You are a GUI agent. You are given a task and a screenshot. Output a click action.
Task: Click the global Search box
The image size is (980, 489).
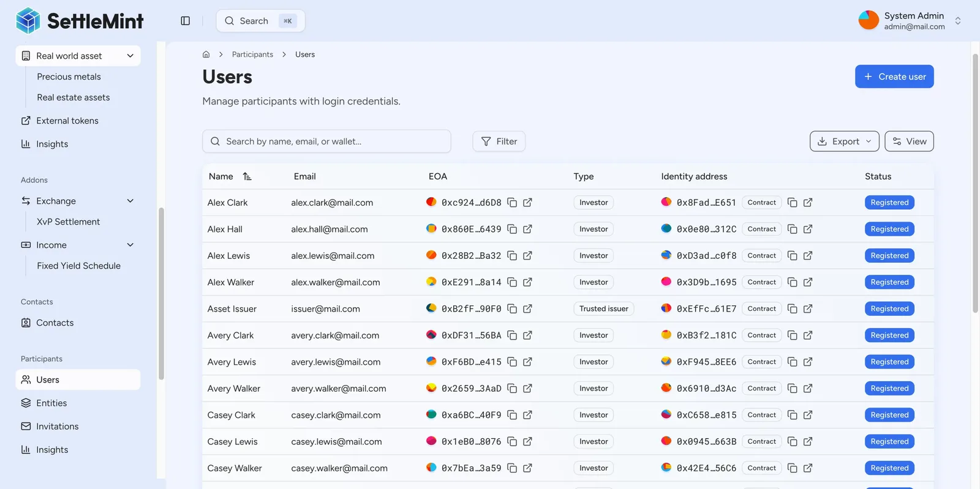click(x=260, y=21)
